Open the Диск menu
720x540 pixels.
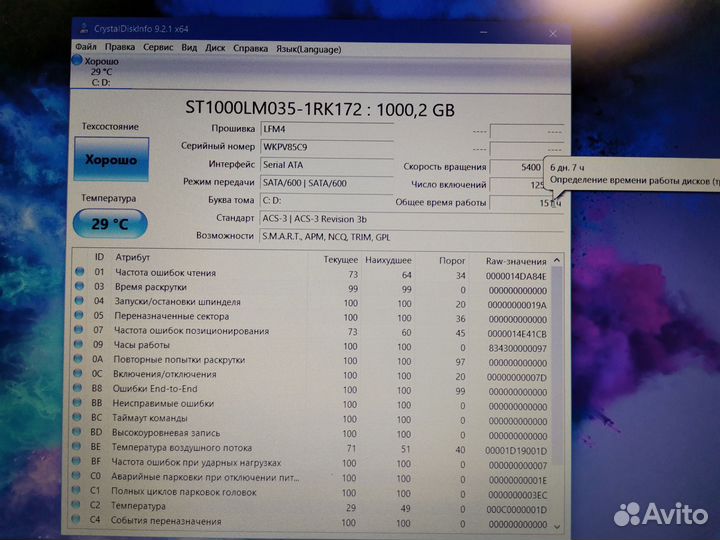coord(215,48)
